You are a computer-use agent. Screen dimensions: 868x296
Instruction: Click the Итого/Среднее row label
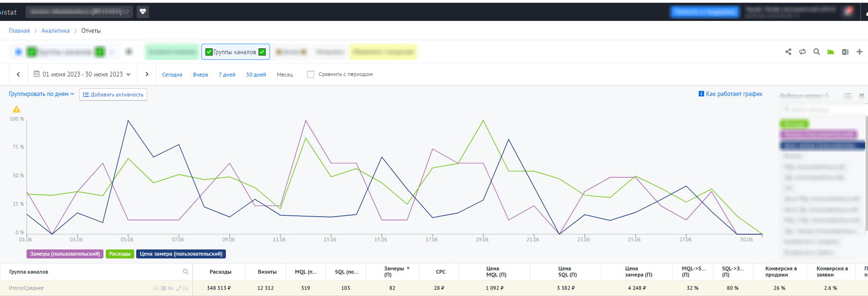click(26, 288)
